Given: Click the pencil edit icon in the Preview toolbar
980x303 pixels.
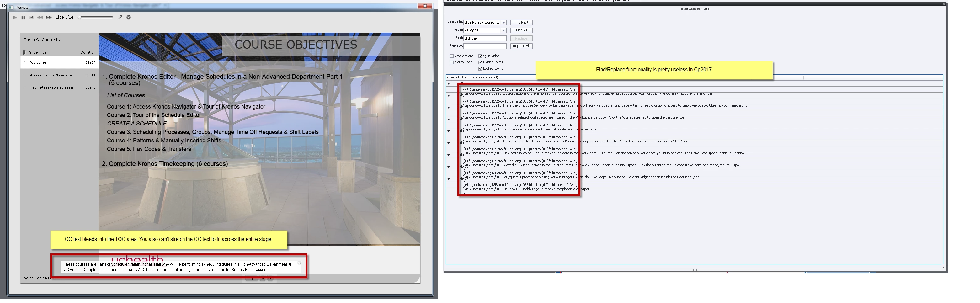Looking at the screenshot, I should (x=120, y=17).
